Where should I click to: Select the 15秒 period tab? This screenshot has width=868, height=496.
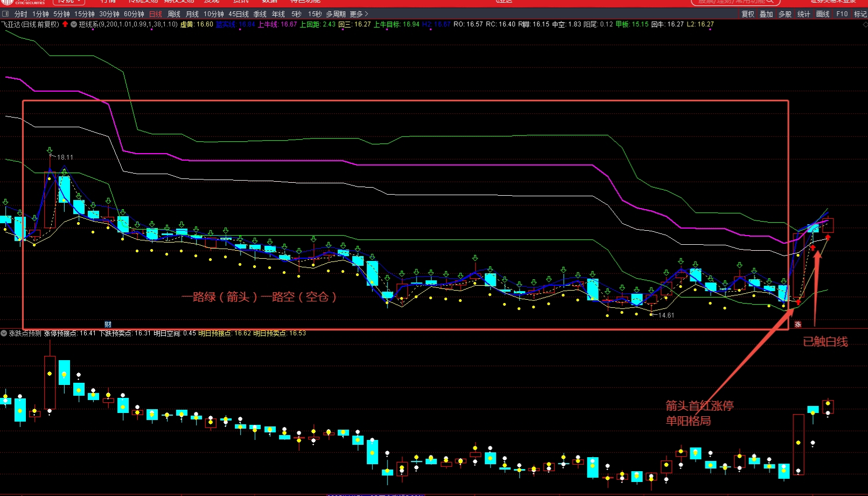315,14
